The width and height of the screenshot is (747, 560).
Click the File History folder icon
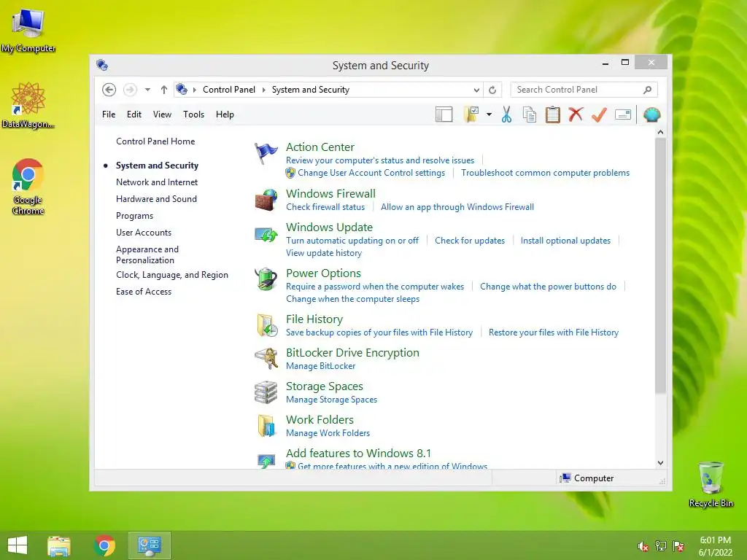click(266, 326)
